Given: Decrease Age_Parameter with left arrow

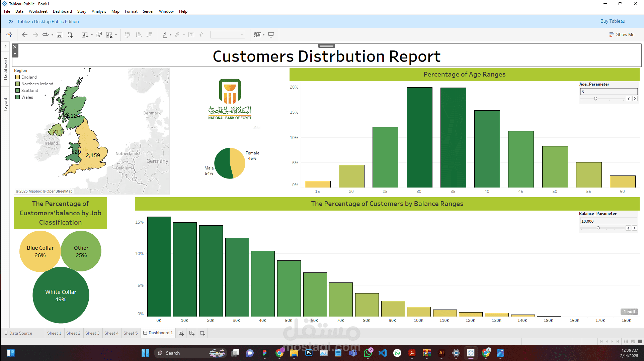Looking at the screenshot, I should [x=629, y=99].
